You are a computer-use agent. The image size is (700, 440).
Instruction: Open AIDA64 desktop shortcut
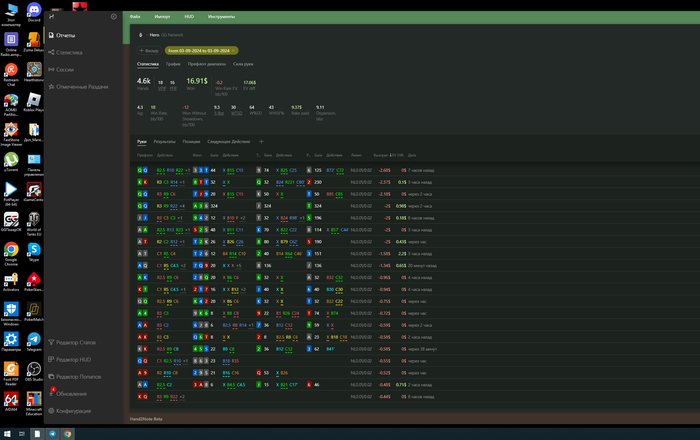coord(11,402)
